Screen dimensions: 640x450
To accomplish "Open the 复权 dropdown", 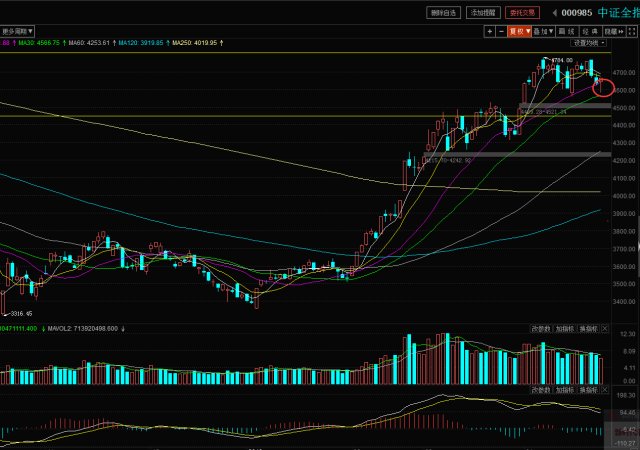I will click(x=518, y=31).
